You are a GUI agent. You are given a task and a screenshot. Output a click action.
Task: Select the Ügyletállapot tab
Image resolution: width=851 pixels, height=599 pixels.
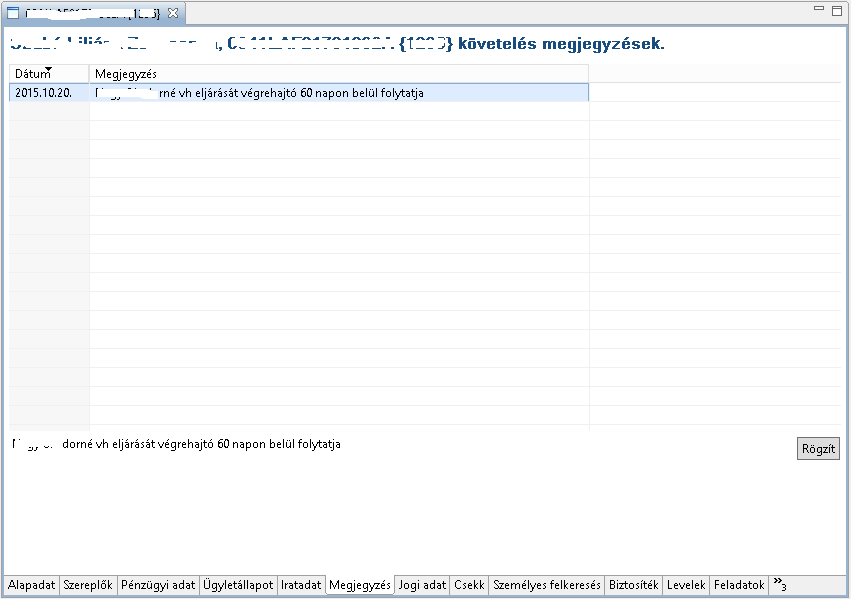238,585
